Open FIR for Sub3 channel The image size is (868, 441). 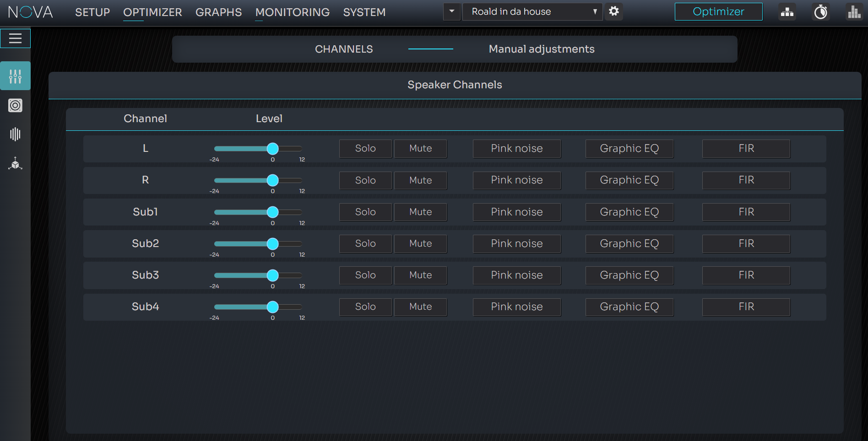click(x=746, y=275)
